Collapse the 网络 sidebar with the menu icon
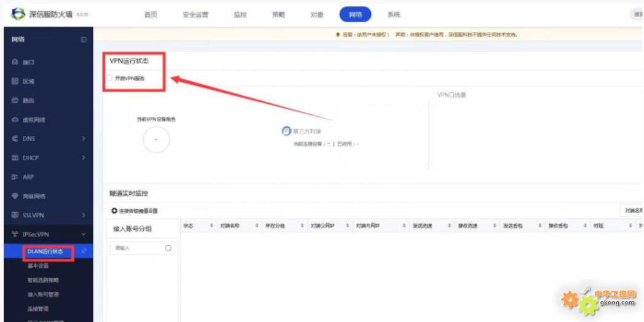The image size is (644, 322). point(84,40)
